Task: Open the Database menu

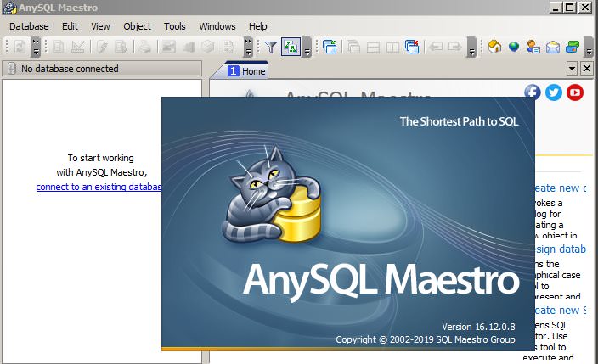Action: (x=29, y=26)
